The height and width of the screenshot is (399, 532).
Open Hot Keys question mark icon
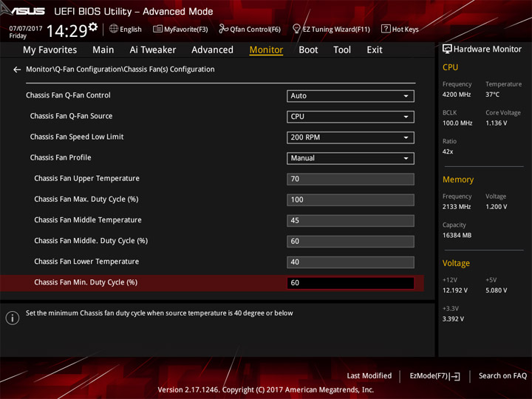[x=386, y=29]
